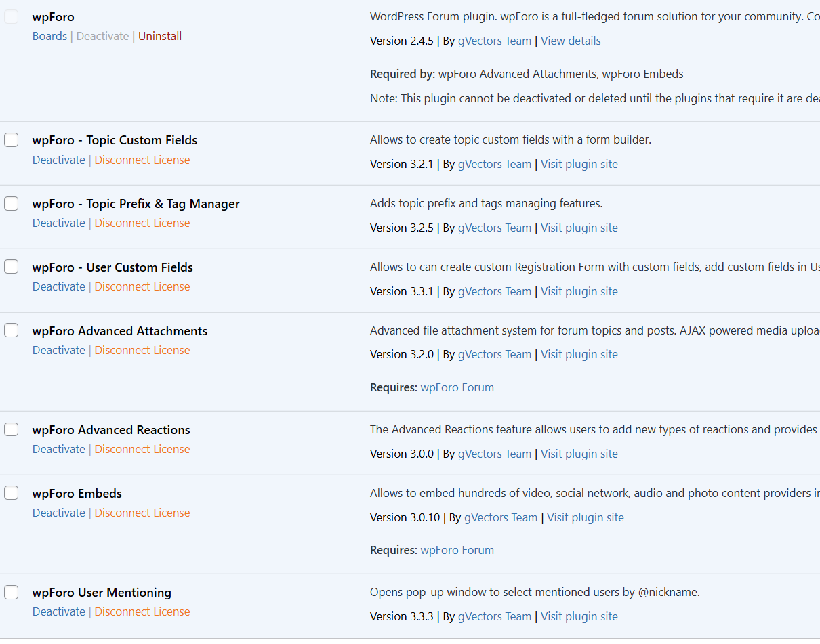Click the 'Version 3.2.1' text

click(x=402, y=164)
